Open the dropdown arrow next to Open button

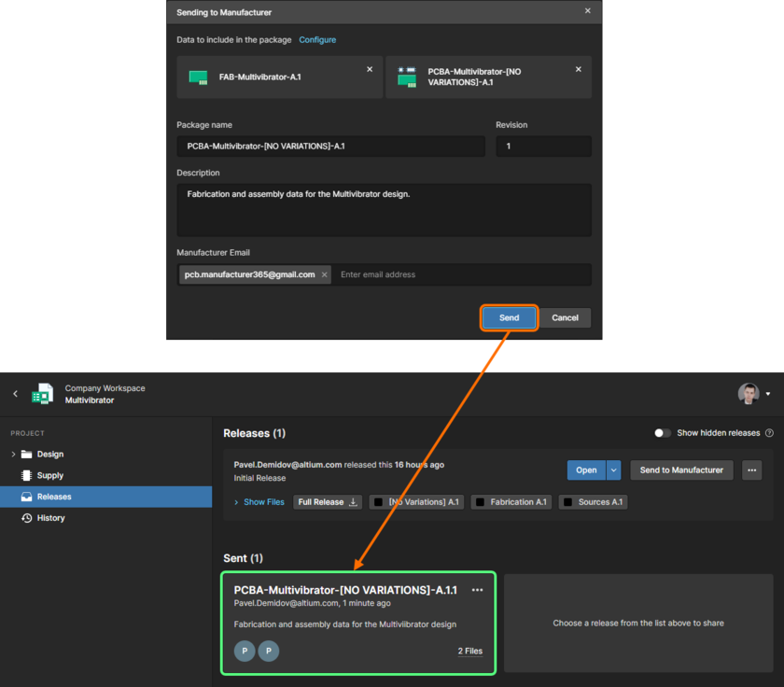point(615,470)
